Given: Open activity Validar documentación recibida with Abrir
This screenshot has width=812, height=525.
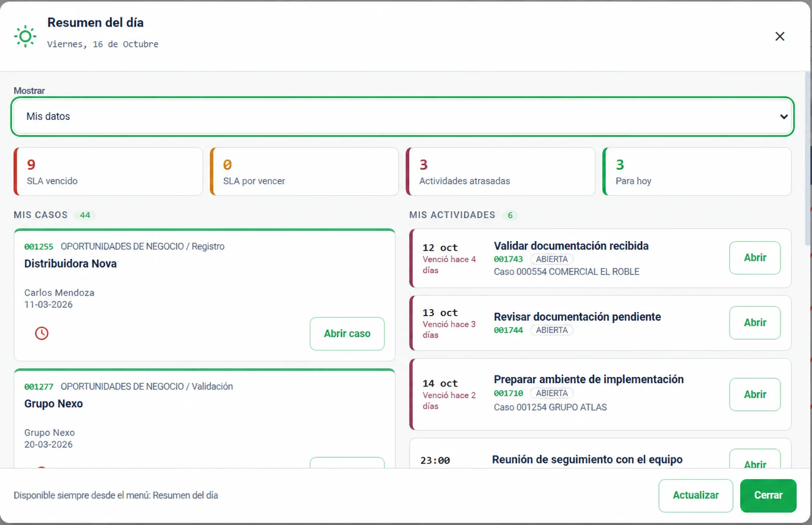Looking at the screenshot, I should 755,258.
